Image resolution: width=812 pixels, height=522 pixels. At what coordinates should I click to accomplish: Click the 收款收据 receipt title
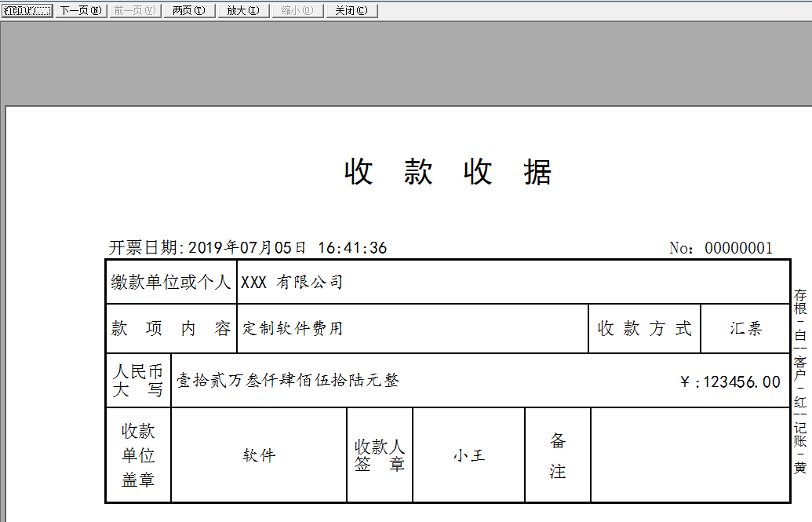(448, 172)
